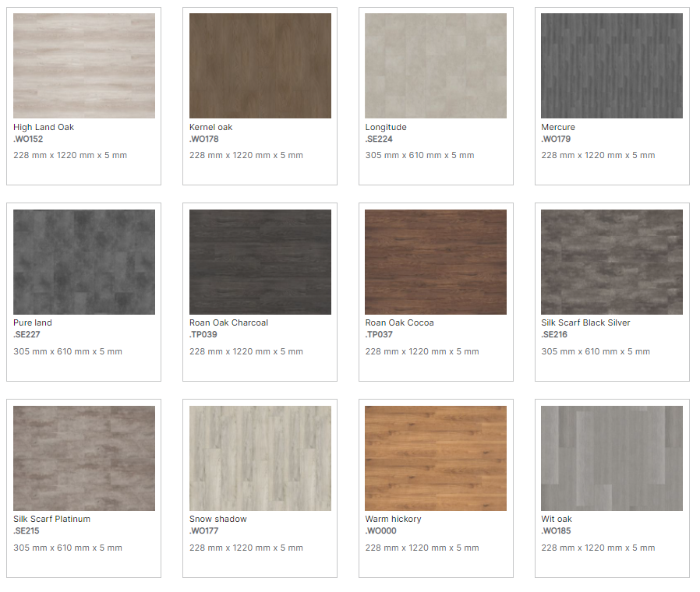
Task: Select product code .WO177
Action: [x=204, y=530]
